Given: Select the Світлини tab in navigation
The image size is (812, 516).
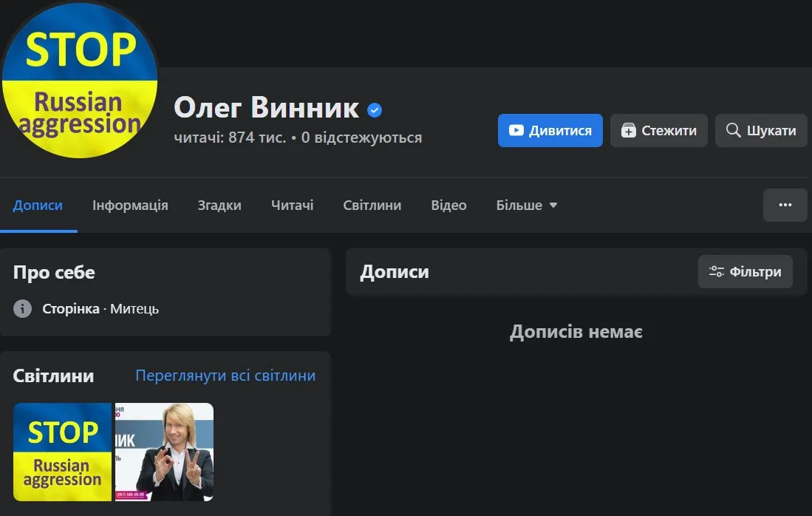Looking at the screenshot, I should (372, 206).
